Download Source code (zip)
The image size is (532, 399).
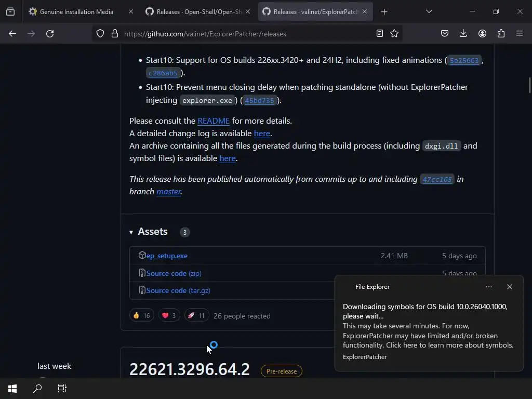(x=174, y=273)
